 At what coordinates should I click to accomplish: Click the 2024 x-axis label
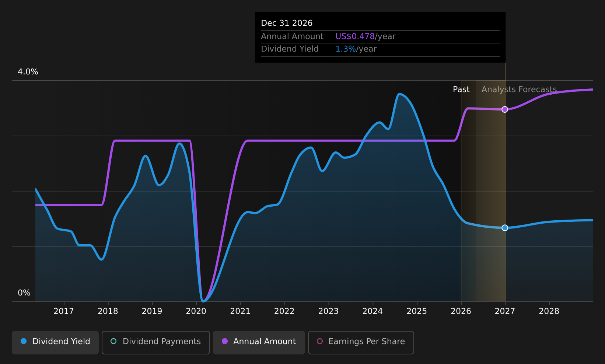(x=373, y=311)
